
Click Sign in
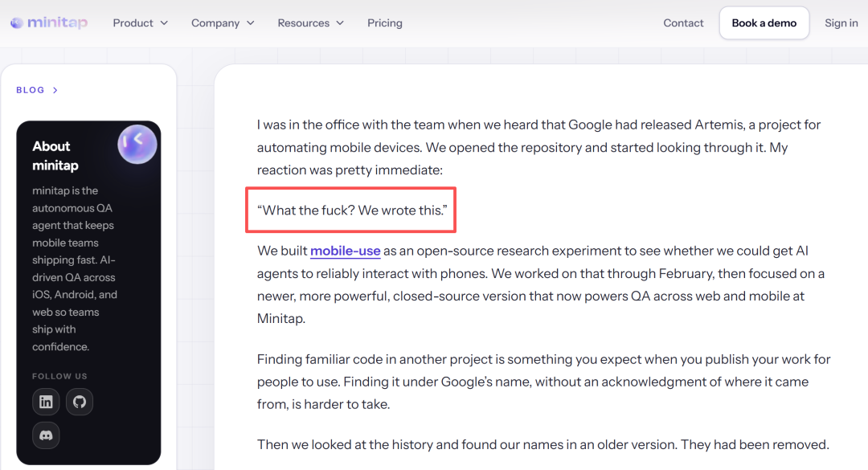(841, 22)
